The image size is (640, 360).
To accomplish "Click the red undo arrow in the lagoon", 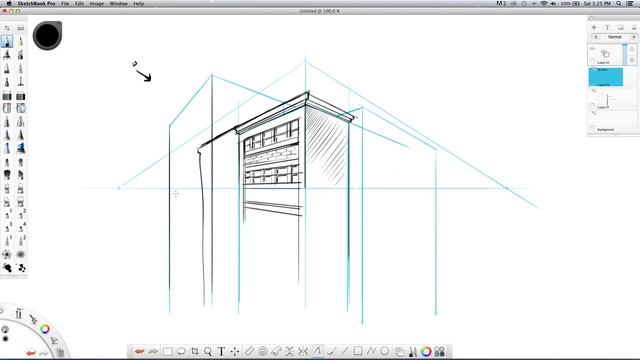I will [x=31, y=352].
